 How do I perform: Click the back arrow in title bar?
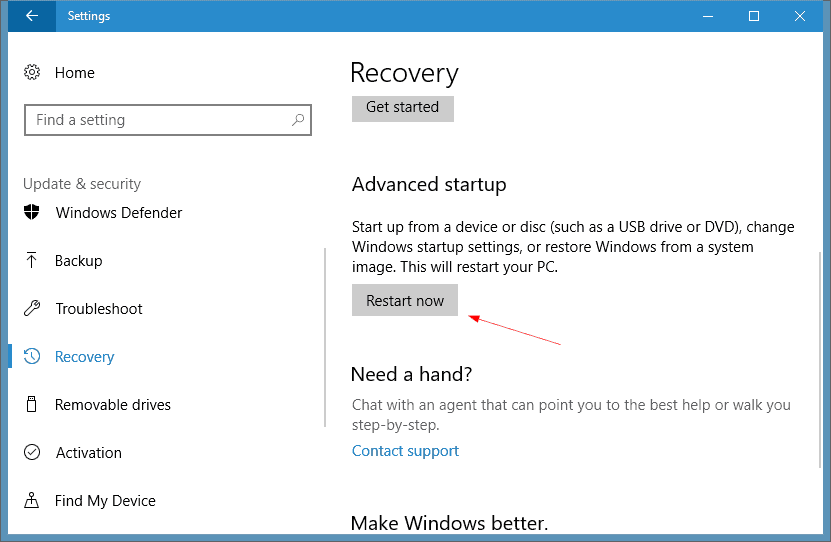[31, 16]
